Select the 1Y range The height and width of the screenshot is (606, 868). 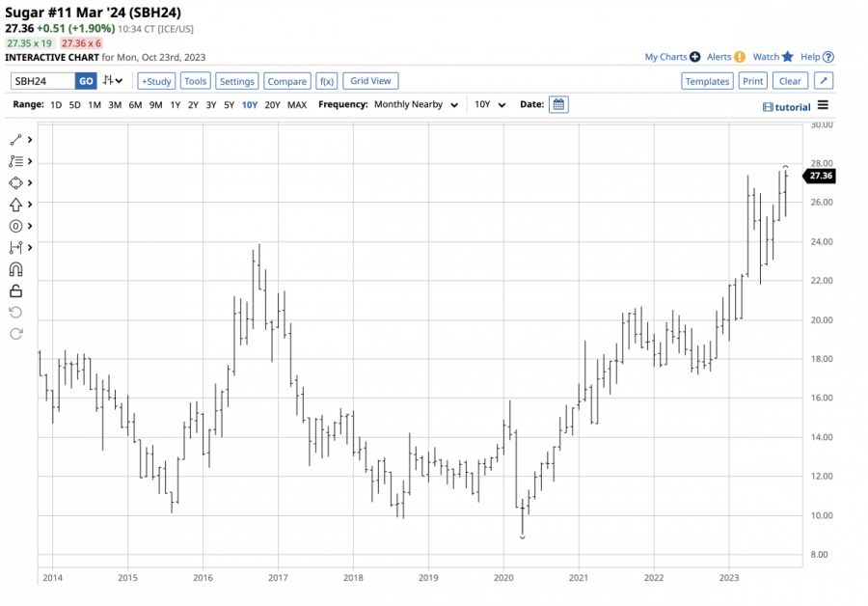point(175,104)
